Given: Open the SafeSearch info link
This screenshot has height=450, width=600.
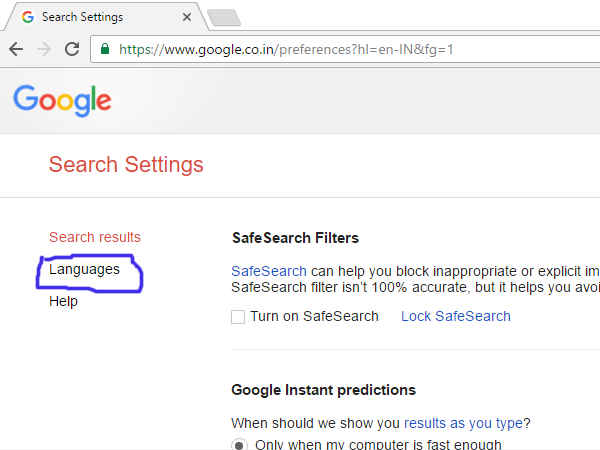Looking at the screenshot, I should click(x=269, y=271).
